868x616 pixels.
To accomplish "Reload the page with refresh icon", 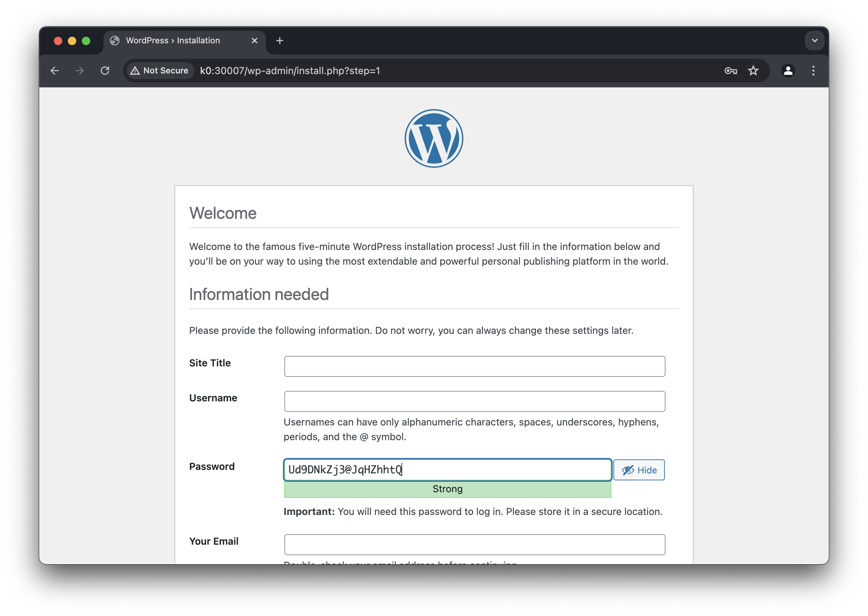I will pos(105,71).
